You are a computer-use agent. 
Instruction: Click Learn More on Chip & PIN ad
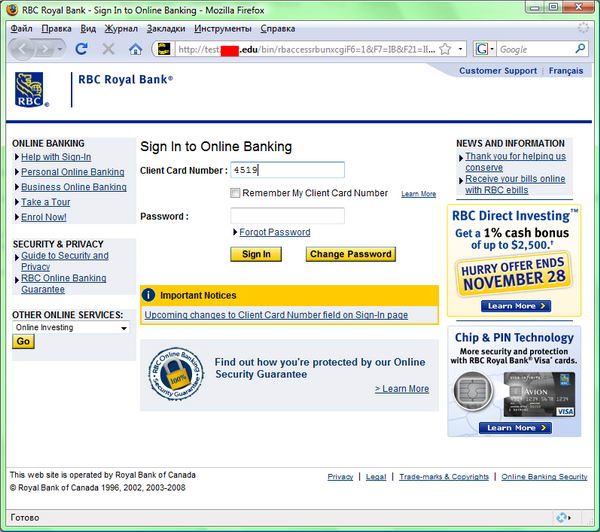515,428
